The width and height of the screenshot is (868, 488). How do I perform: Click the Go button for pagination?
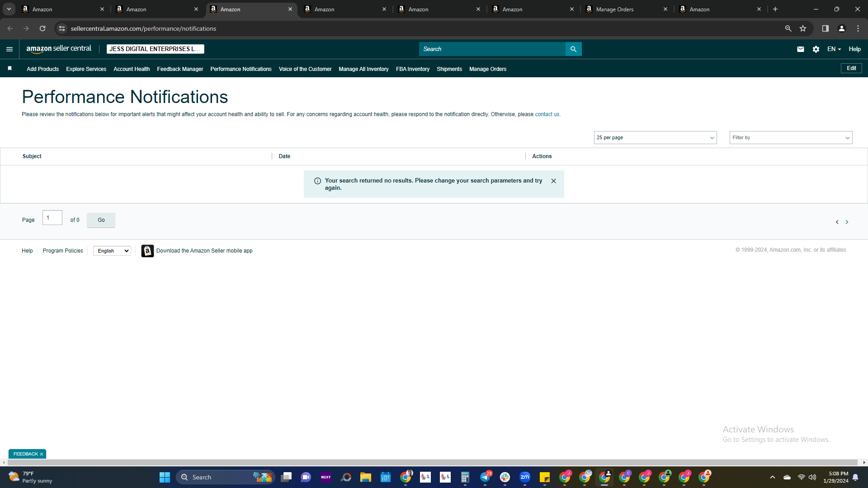coord(101,220)
